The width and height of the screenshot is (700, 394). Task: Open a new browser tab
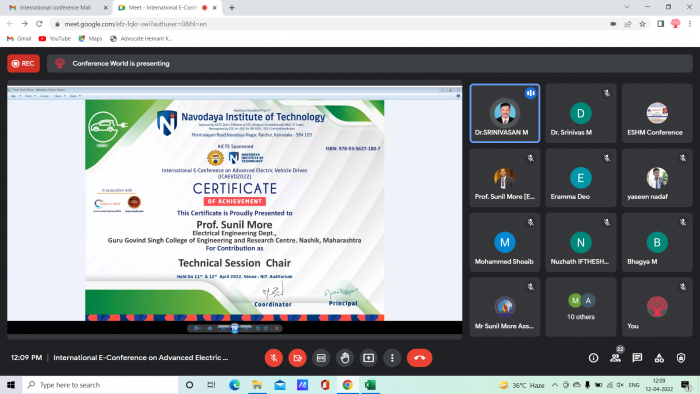(x=232, y=8)
